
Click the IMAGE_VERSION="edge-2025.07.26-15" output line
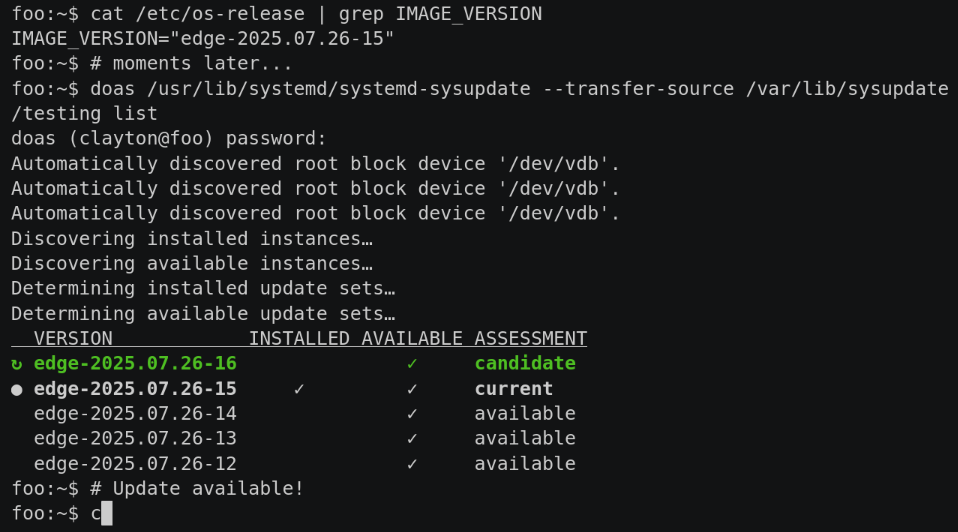[x=203, y=38]
